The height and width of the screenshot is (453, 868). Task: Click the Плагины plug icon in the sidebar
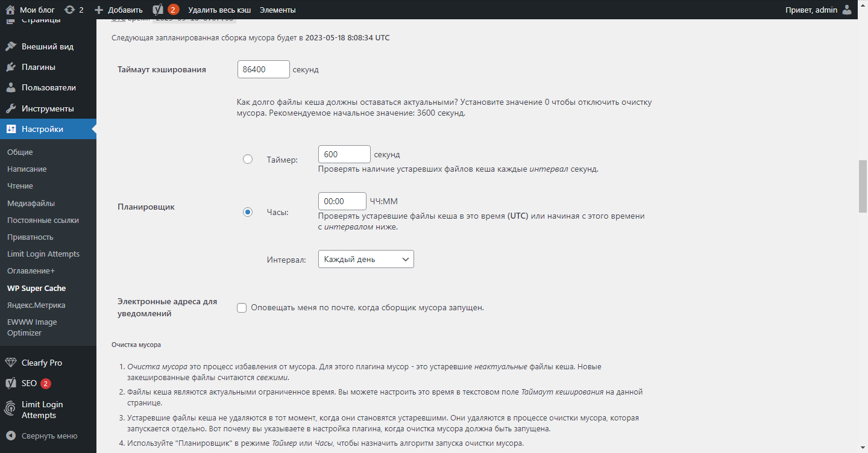point(11,67)
